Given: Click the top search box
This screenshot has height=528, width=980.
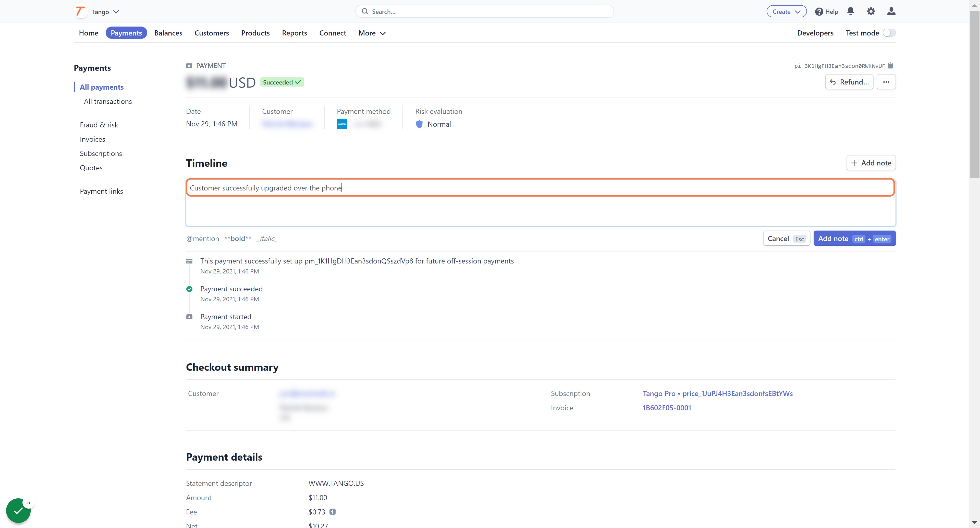Looking at the screenshot, I should [484, 11].
